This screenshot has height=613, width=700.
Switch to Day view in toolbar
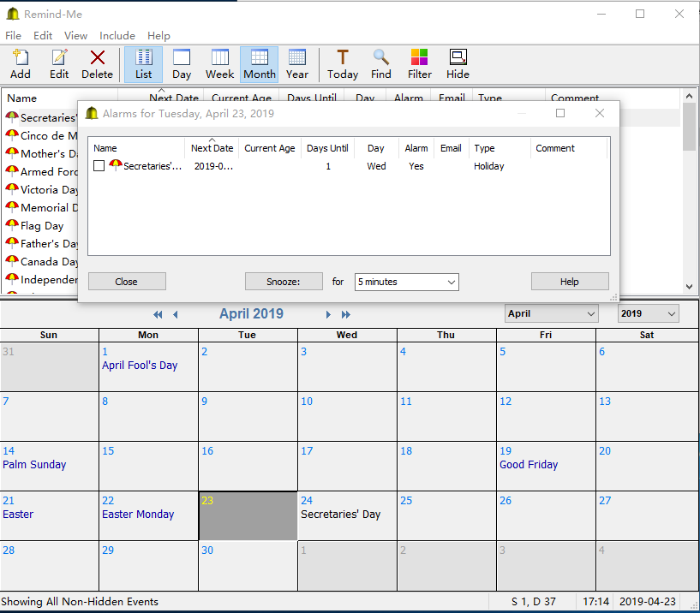click(182, 64)
